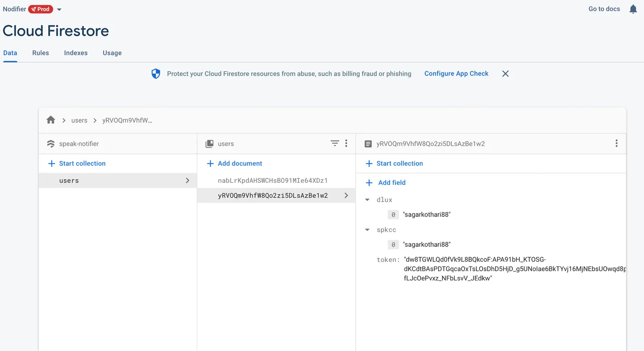Screen dimensions: 644x351
Task: Open the notifications bell icon
Action: 633,9
